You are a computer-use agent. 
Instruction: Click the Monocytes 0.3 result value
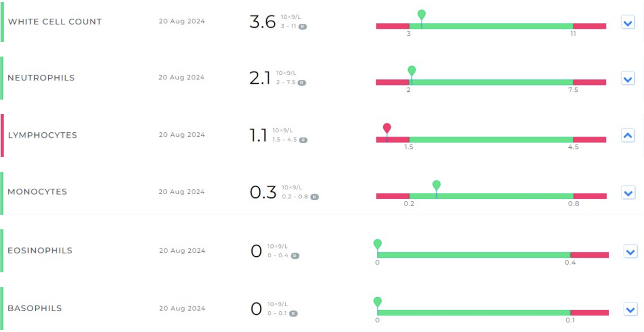pyautogui.click(x=263, y=192)
